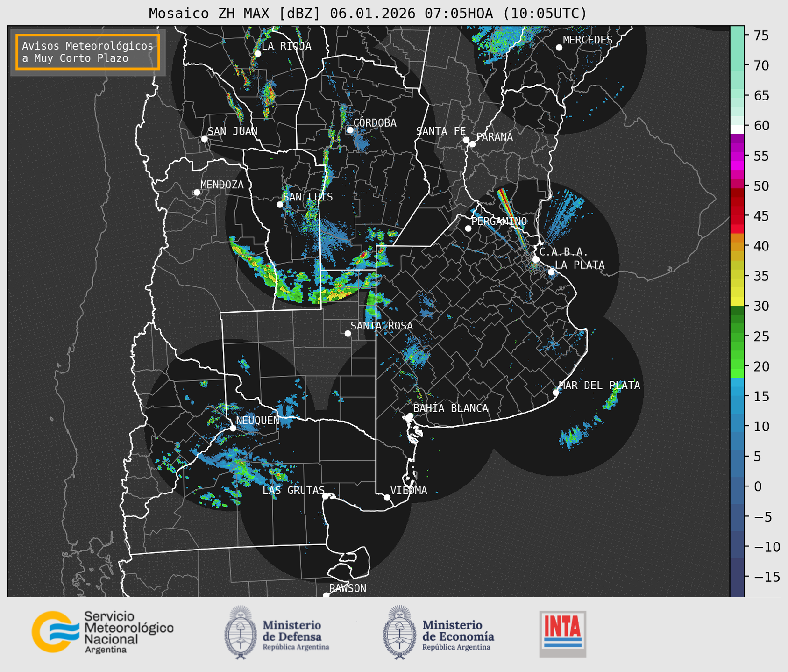Click the white 60 dBZ color band

(x=737, y=129)
